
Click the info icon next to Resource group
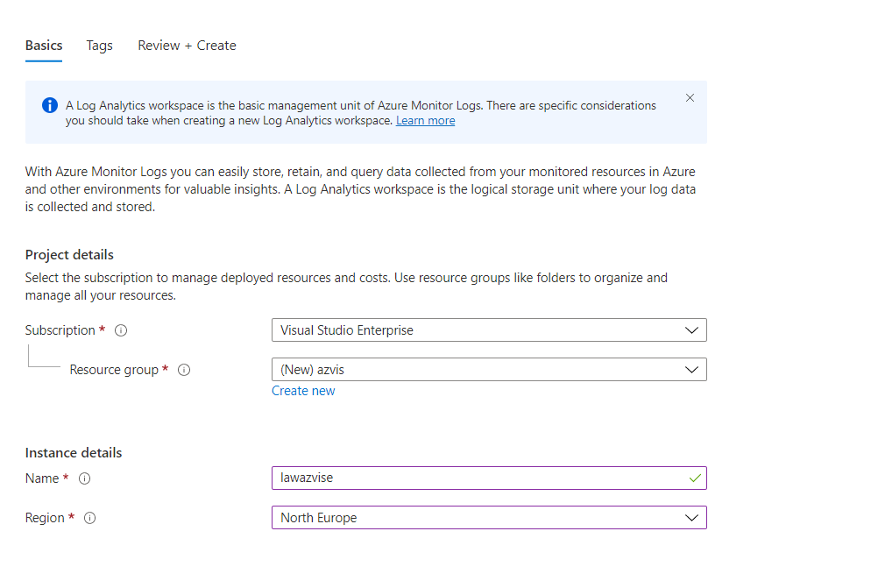(x=183, y=370)
